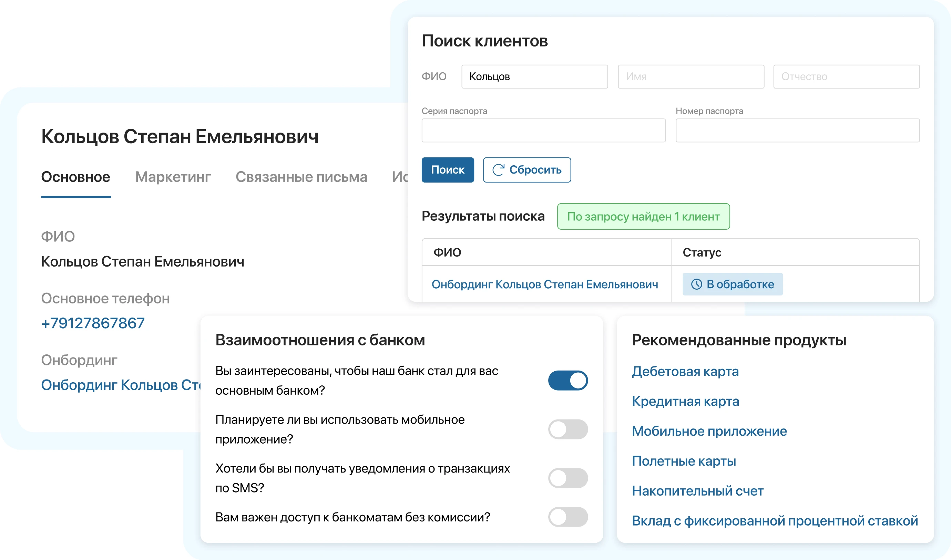Enable the mobile app usage toggle
The width and height of the screenshot is (951, 560).
(x=569, y=429)
